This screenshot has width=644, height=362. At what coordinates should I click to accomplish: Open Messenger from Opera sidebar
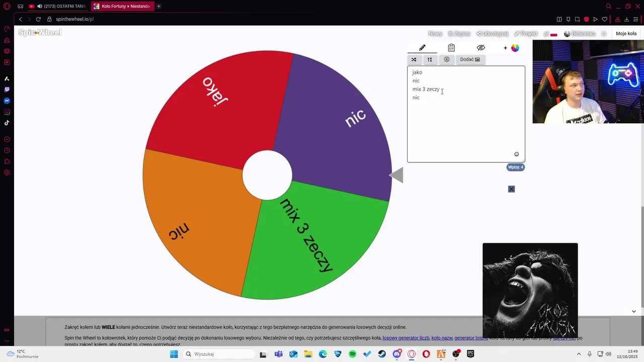click(7, 101)
